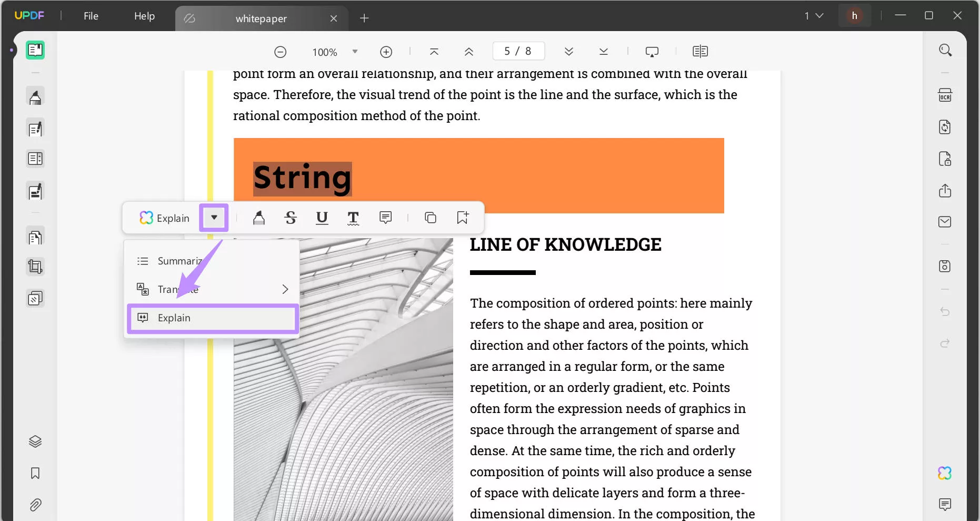The height and width of the screenshot is (521, 980).
Task: Expand the Explain dropdown arrow
Action: (214, 218)
